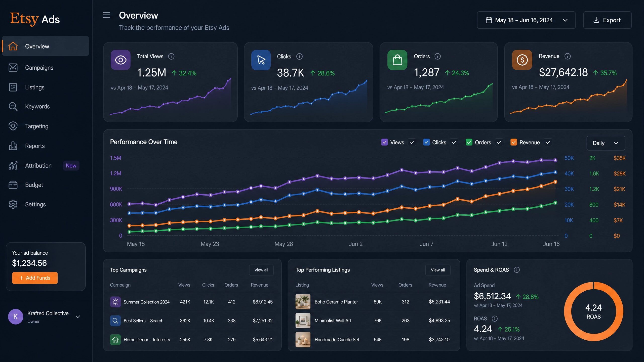Open Boho Ceramic Planter listing
The height and width of the screenshot is (362, 644).
336,302
